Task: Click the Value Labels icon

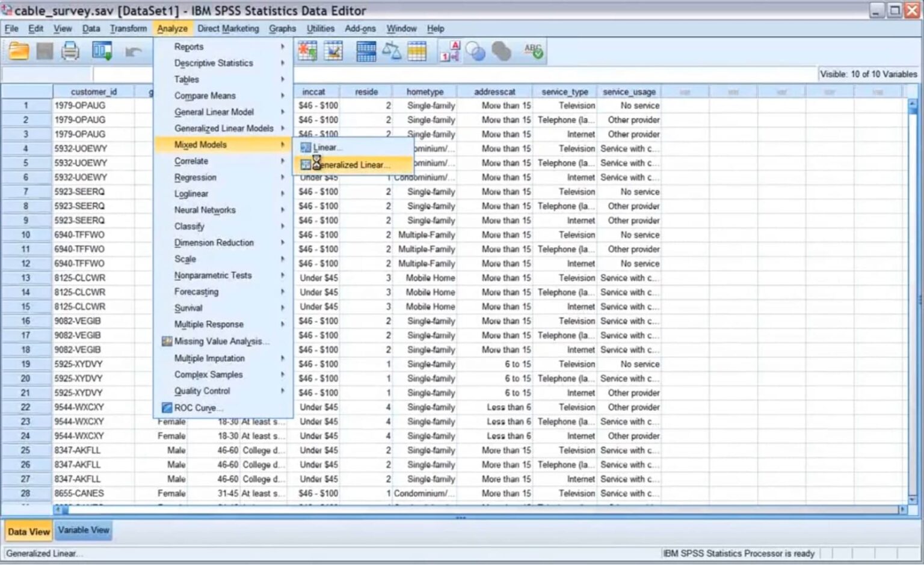Action: [450, 52]
